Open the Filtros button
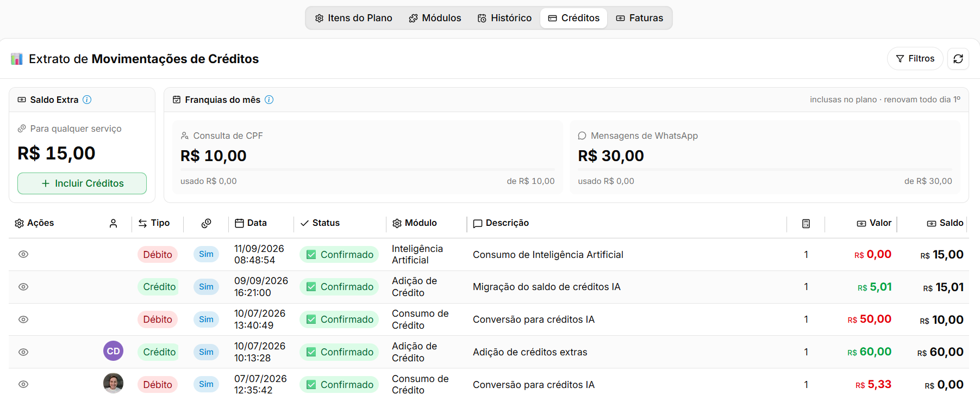980x400 pixels. [x=915, y=59]
